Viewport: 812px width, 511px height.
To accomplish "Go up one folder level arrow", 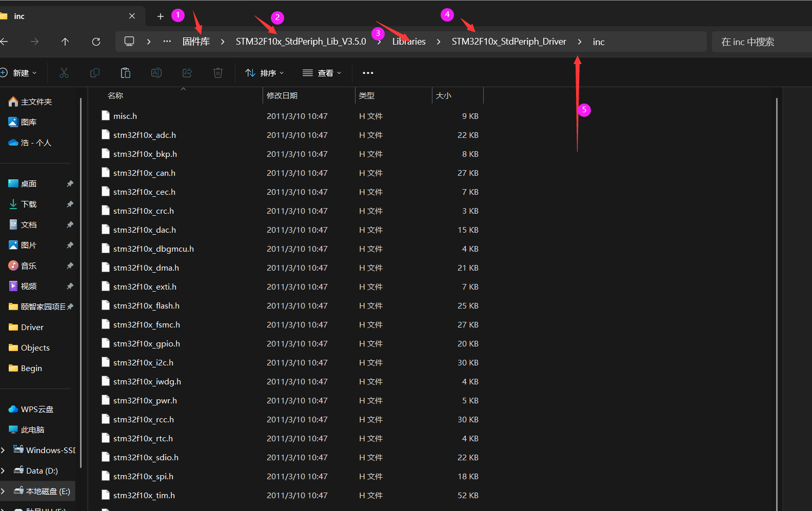I will [65, 42].
